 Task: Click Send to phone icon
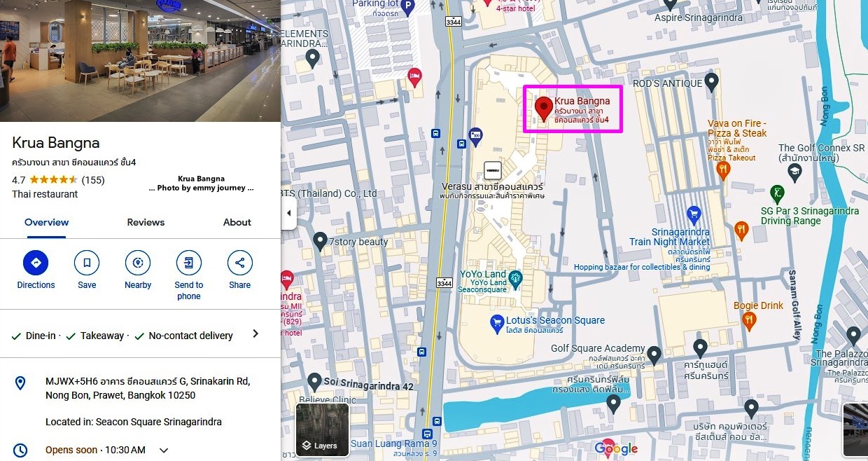point(188,263)
